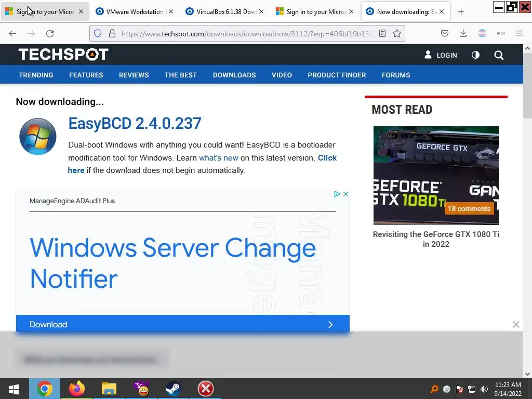This screenshot has height=399, width=532.
Task: Close the Now downloading tab
Action: (442, 11)
